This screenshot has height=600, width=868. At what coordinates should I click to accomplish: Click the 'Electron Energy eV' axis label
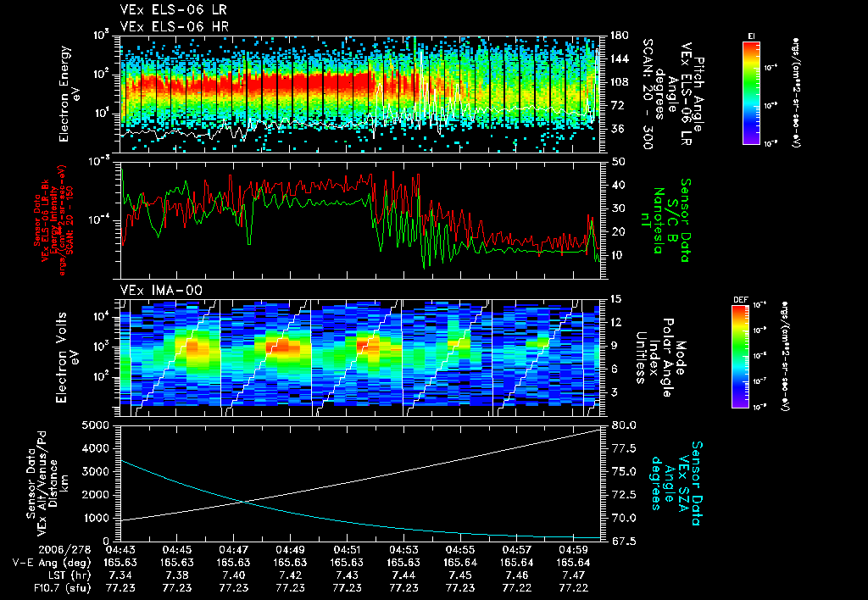[x=70, y=94]
